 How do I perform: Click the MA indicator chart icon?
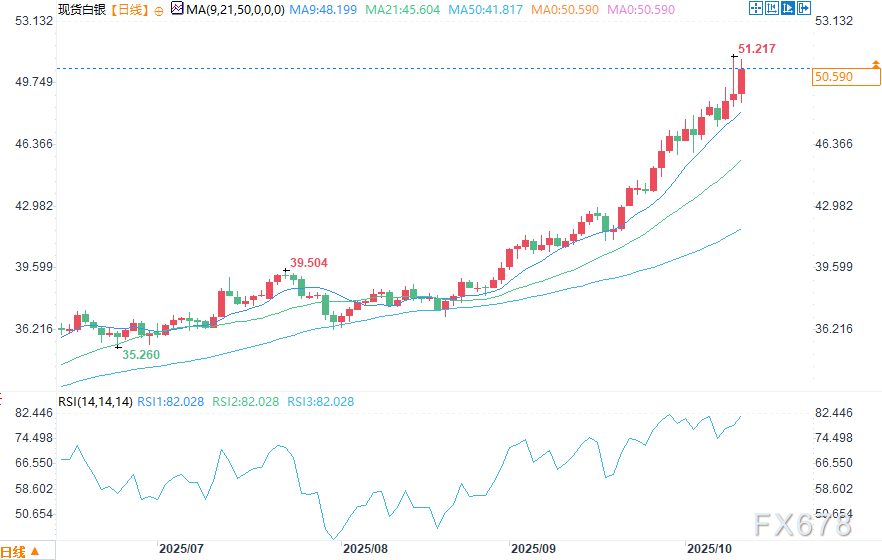(x=177, y=9)
